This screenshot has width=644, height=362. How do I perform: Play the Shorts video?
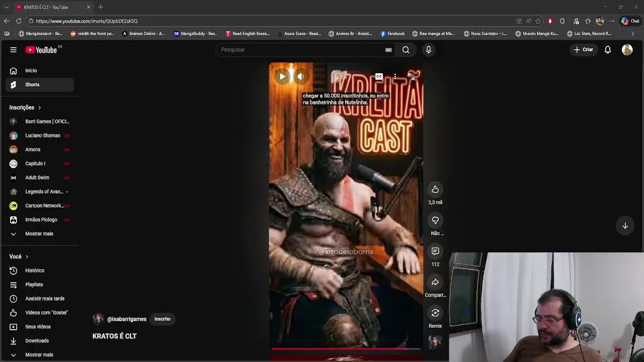pos(282,76)
